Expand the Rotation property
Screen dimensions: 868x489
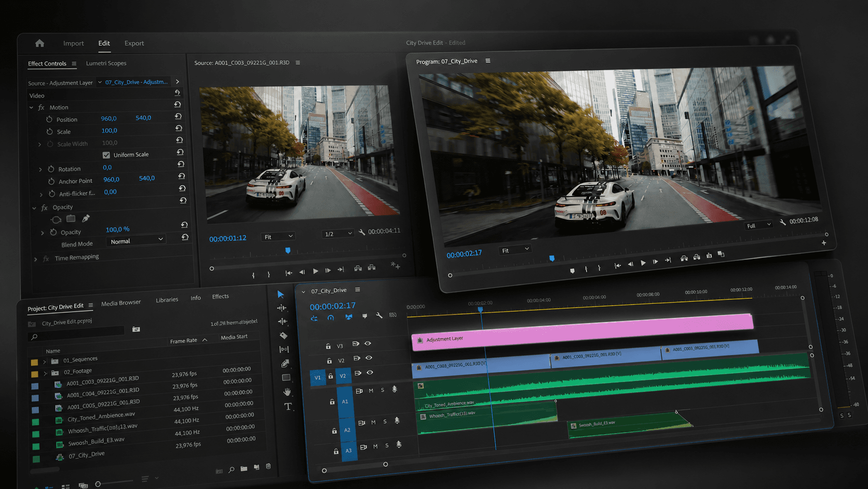coord(40,169)
